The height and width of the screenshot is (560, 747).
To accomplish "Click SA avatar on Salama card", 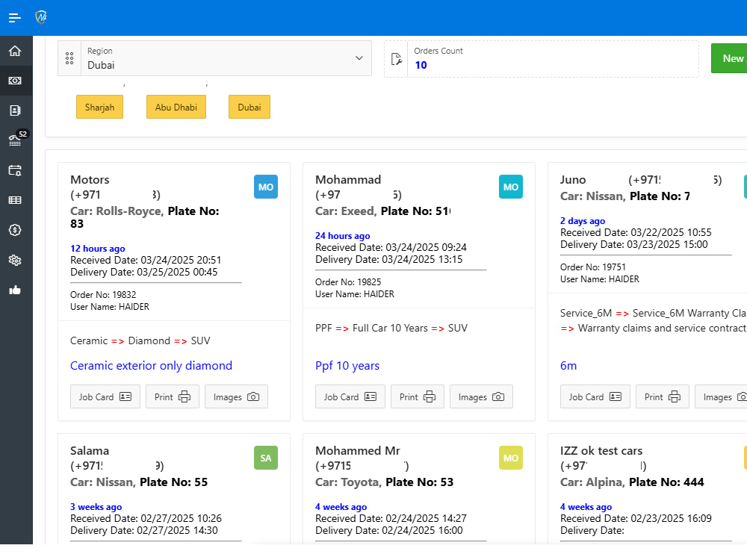I will point(266,458).
